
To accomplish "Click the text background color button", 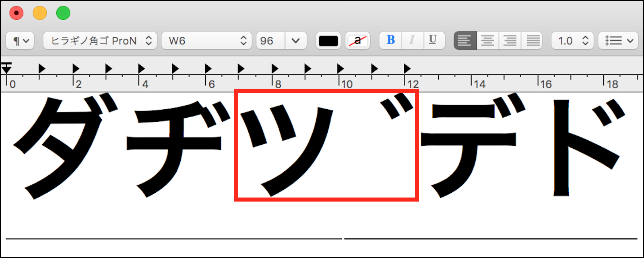I will click(357, 41).
